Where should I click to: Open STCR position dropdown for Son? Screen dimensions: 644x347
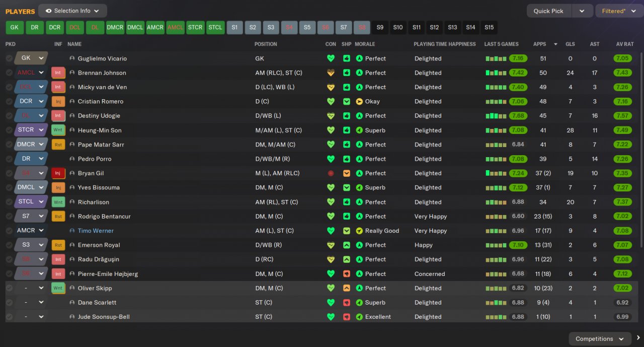coord(31,130)
